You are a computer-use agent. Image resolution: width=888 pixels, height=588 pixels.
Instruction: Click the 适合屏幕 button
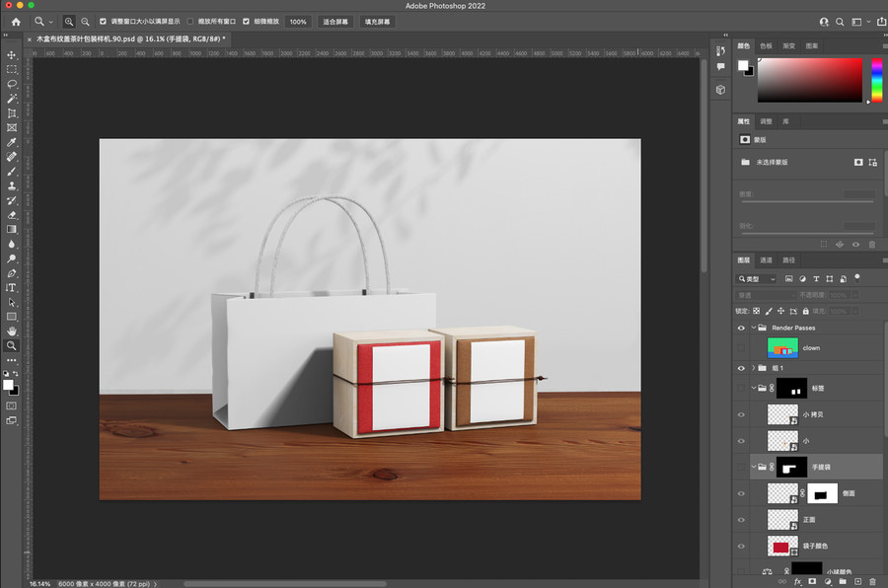coord(335,22)
